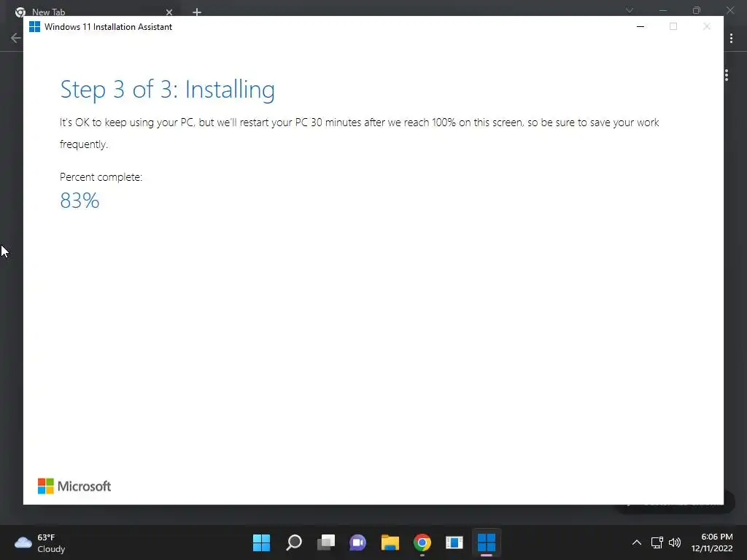The height and width of the screenshot is (560, 747).
Task: Open File Explorer from the taskbar
Action: point(390,542)
